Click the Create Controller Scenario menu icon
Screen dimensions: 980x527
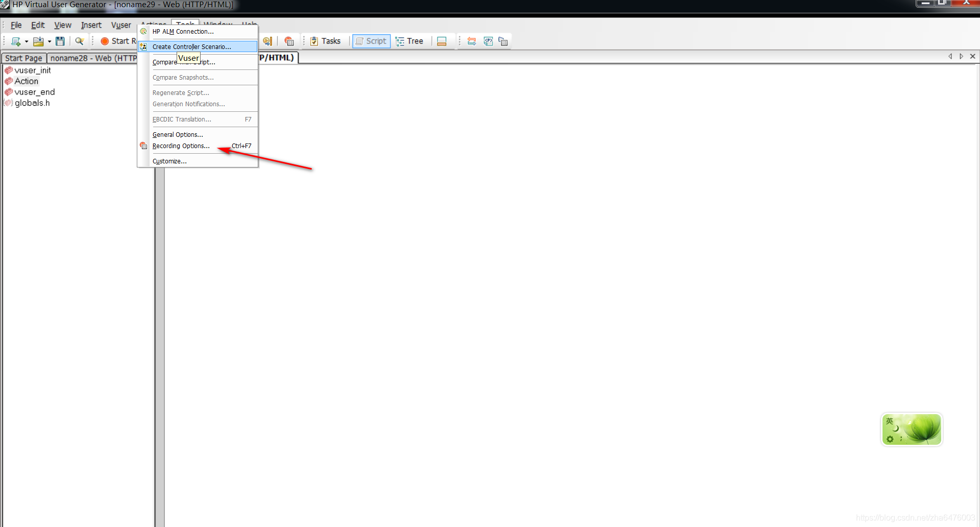[143, 46]
